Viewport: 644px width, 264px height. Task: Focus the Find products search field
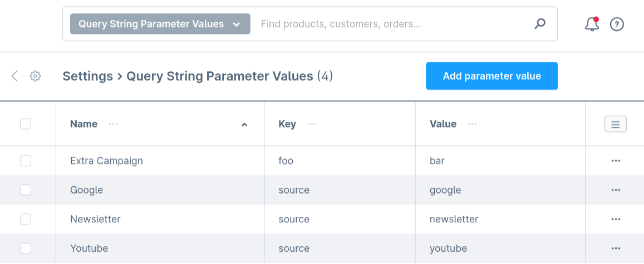tap(390, 24)
